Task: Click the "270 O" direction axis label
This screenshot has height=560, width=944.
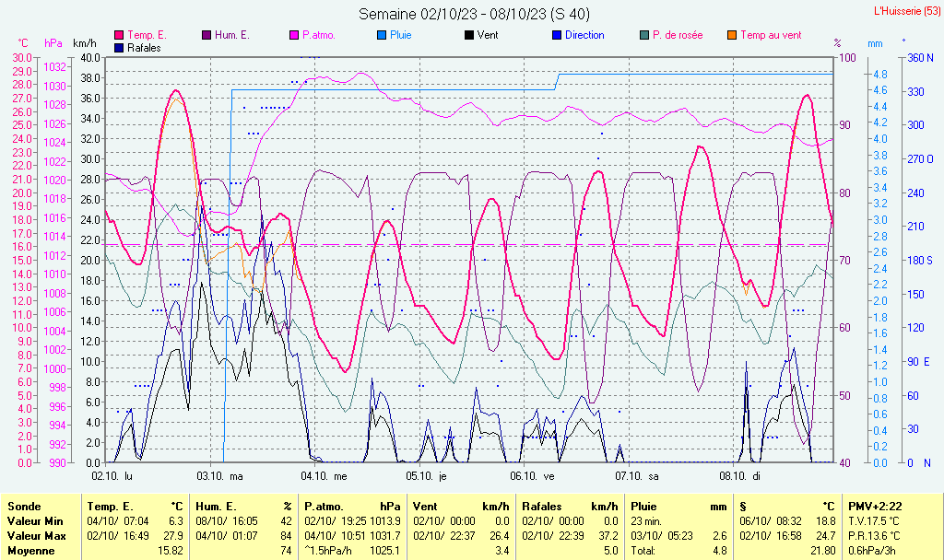Action: tap(921, 159)
